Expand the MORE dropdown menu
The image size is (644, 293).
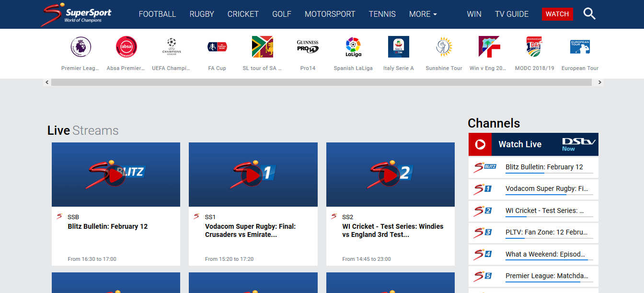[423, 14]
